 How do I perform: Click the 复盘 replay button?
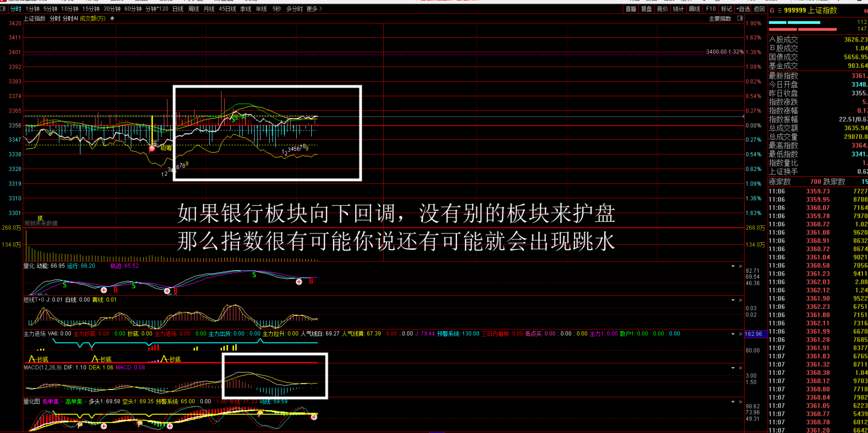pos(647,9)
